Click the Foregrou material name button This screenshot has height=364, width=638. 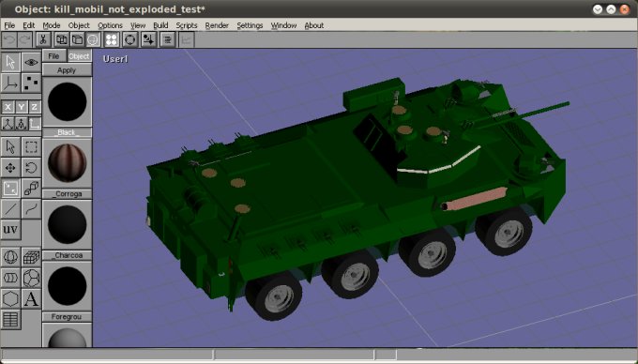point(67,317)
